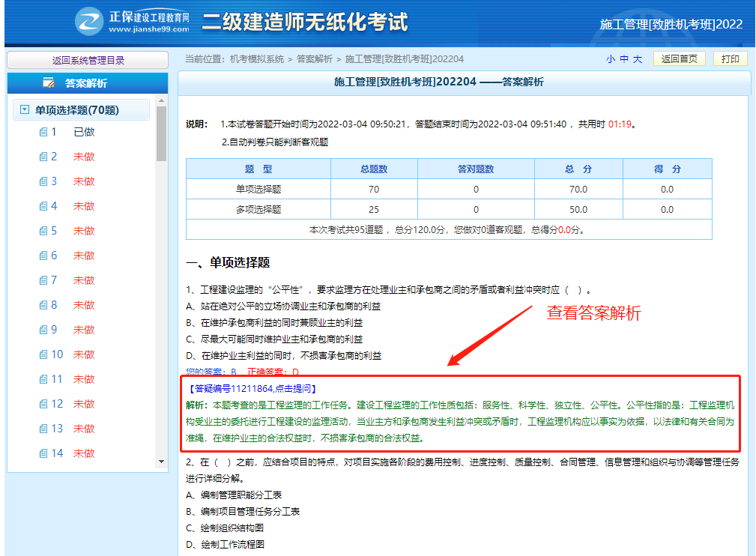Click the document icon beside question 14
The image size is (756, 556).
click(43, 453)
